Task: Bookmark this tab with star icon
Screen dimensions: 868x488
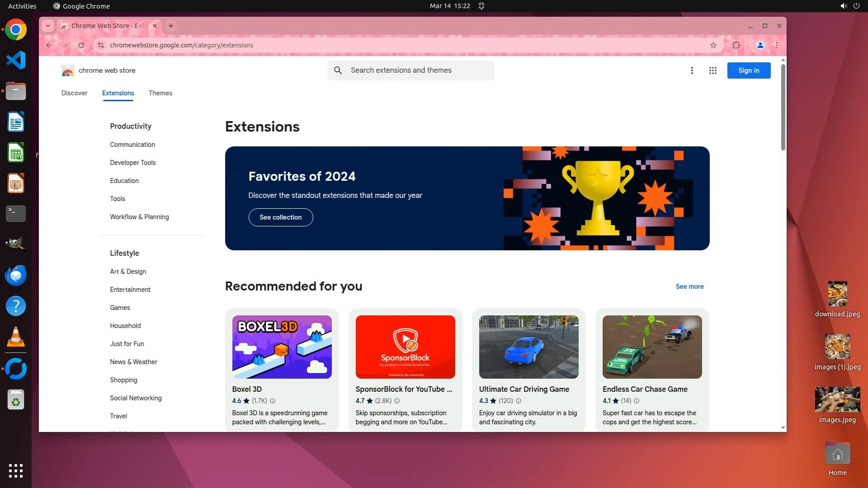Action: click(713, 45)
